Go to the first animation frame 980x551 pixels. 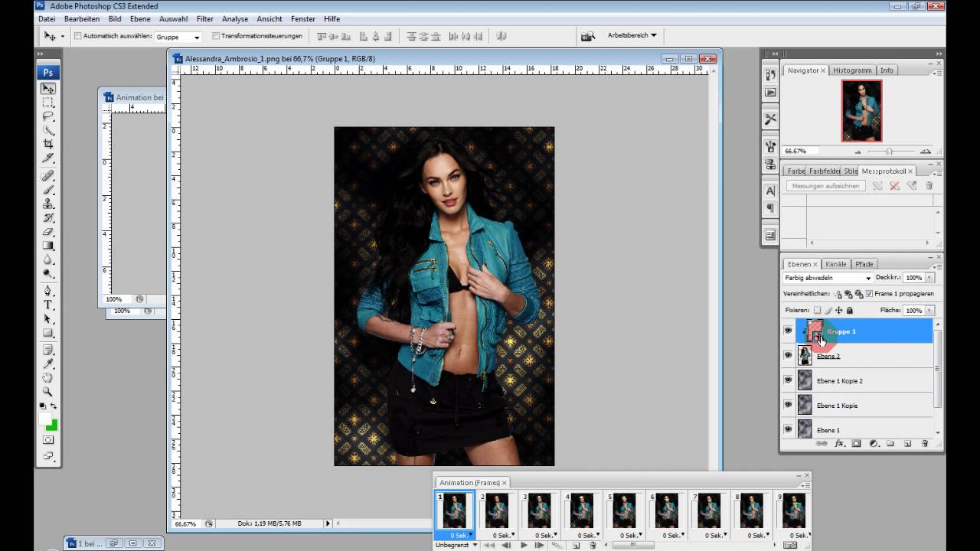pos(488,545)
